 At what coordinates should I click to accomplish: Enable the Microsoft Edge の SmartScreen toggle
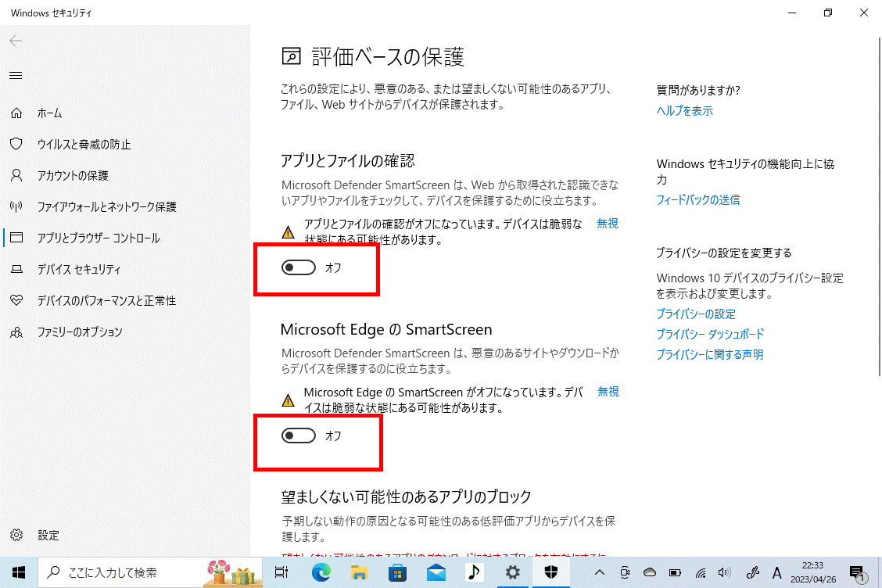(x=298, y=436)
